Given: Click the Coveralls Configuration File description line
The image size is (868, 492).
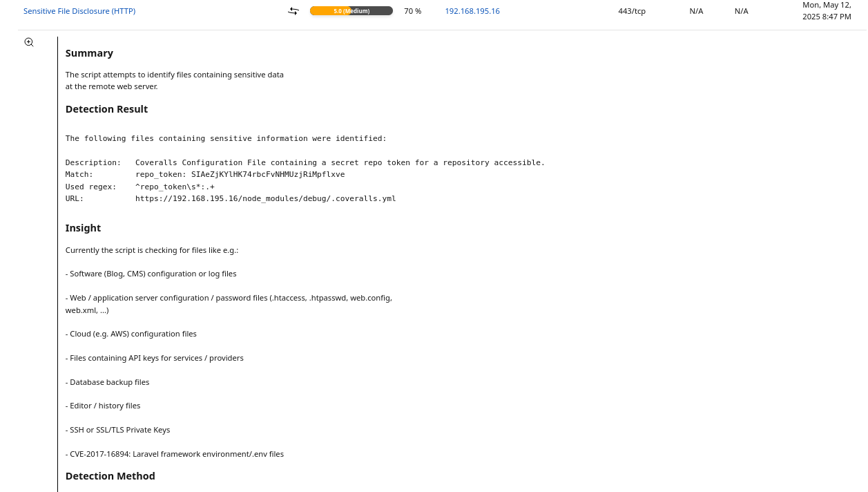Looking at the screenshot, I should 340,162.
